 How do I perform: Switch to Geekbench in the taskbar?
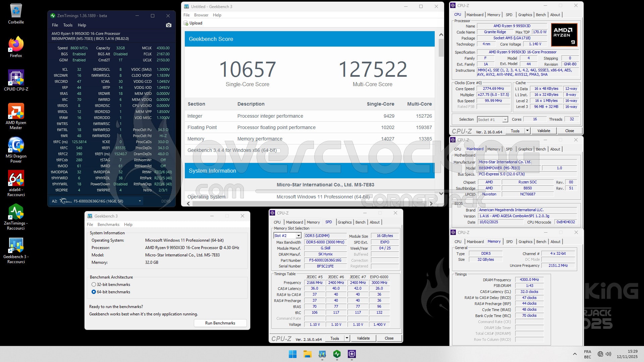(x=322, y=354)
